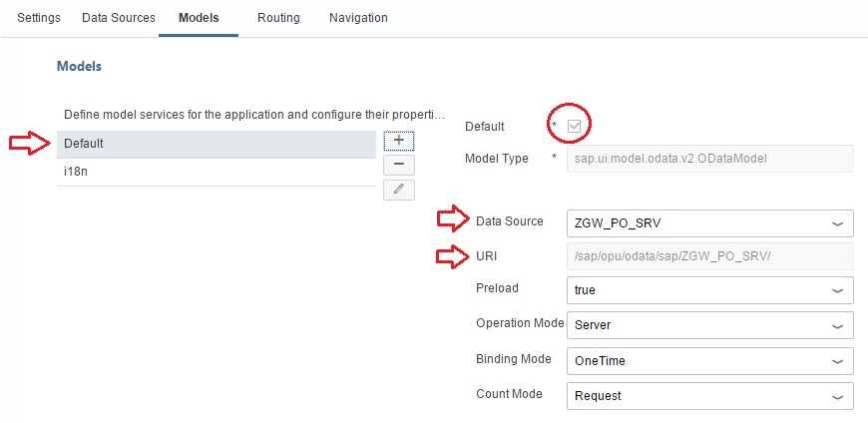This screenshot has width=868, height=423.
Task: Edit model name with pencil icon
Action: pyautogui.click(x=398, y=190)
